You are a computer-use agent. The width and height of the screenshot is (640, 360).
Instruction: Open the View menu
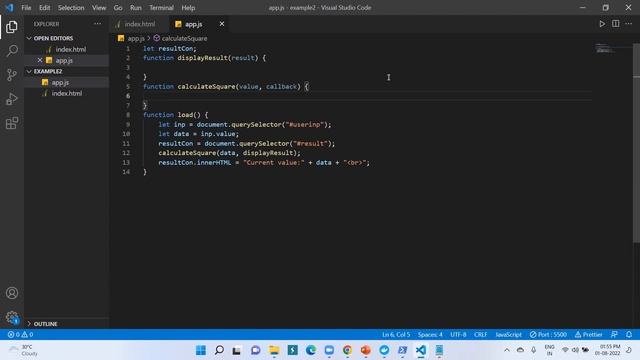99,8
